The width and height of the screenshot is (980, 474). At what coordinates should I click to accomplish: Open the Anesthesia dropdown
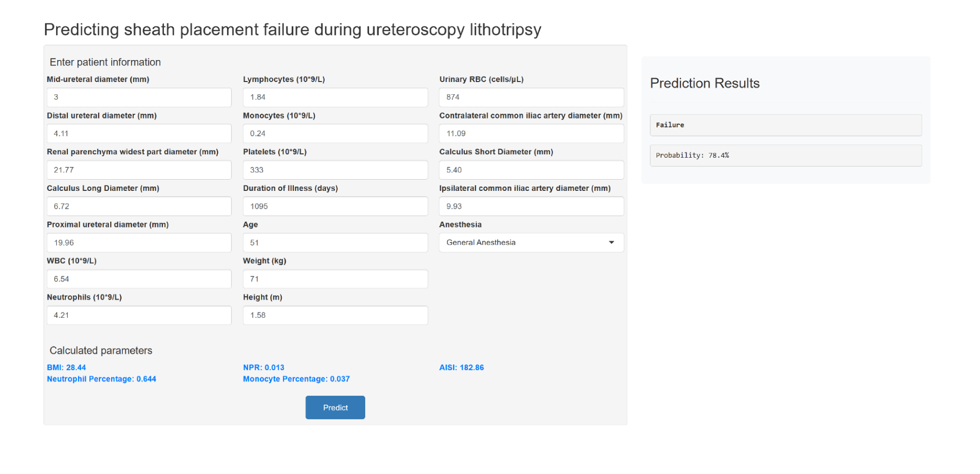[531, 243]
